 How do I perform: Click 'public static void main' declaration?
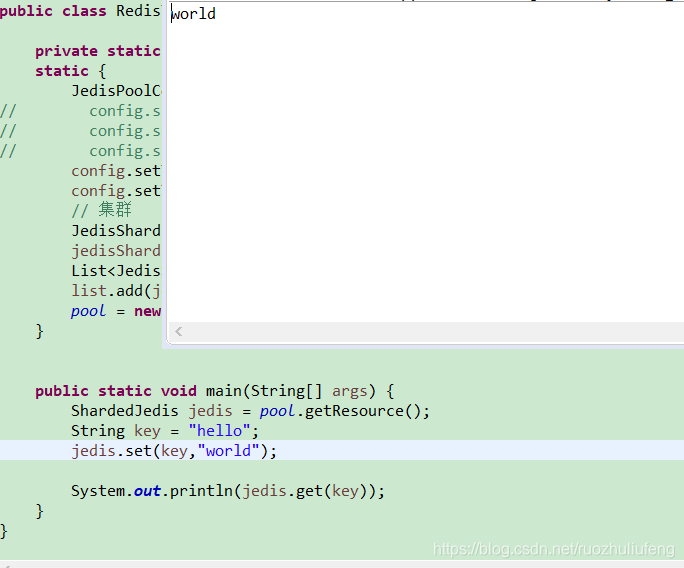click(x=214, y=391)
